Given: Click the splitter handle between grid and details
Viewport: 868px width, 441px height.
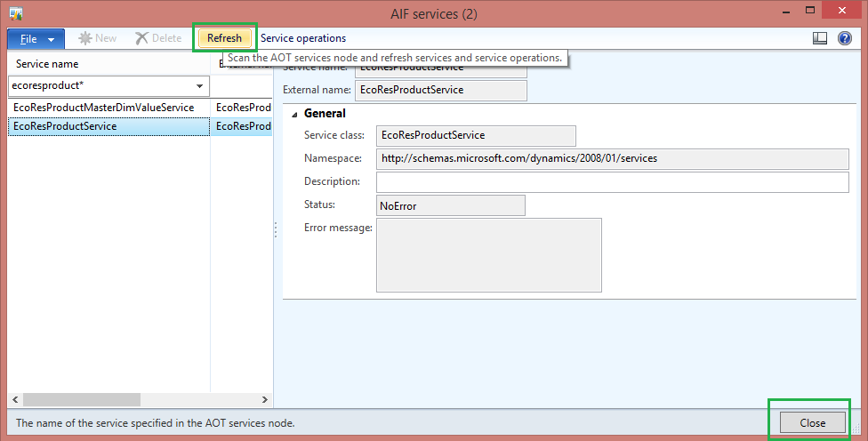Looking at the screenshot, I should coord(275,229).
